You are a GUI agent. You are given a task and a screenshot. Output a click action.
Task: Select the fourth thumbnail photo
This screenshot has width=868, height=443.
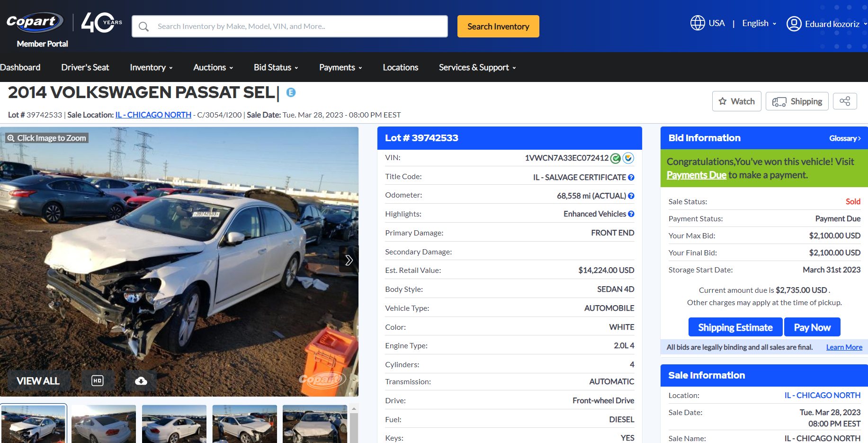pos(245,424)
